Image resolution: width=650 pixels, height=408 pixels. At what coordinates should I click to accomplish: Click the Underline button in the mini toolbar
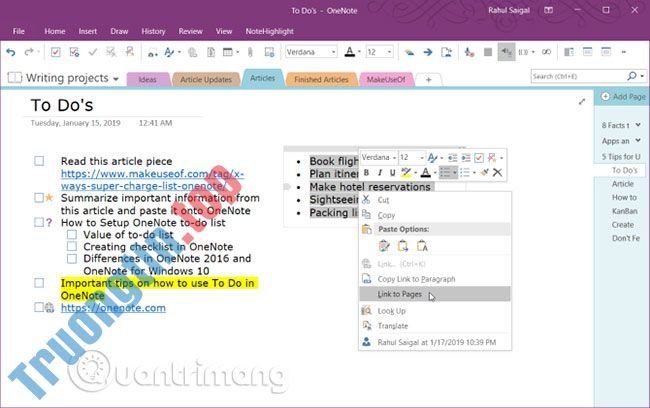coord(392,172)
